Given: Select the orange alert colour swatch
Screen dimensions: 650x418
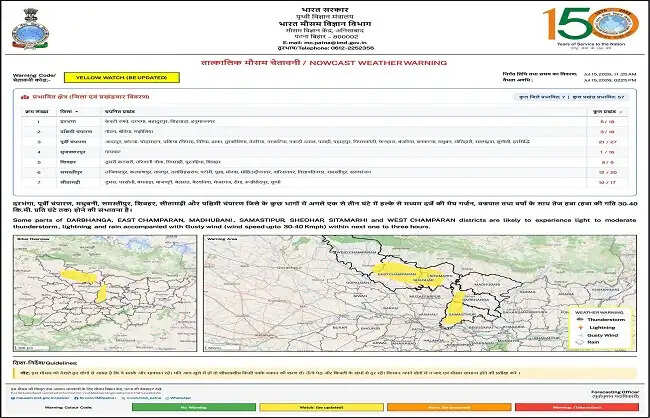Looking at the screenshot, I should click(449, 407).
